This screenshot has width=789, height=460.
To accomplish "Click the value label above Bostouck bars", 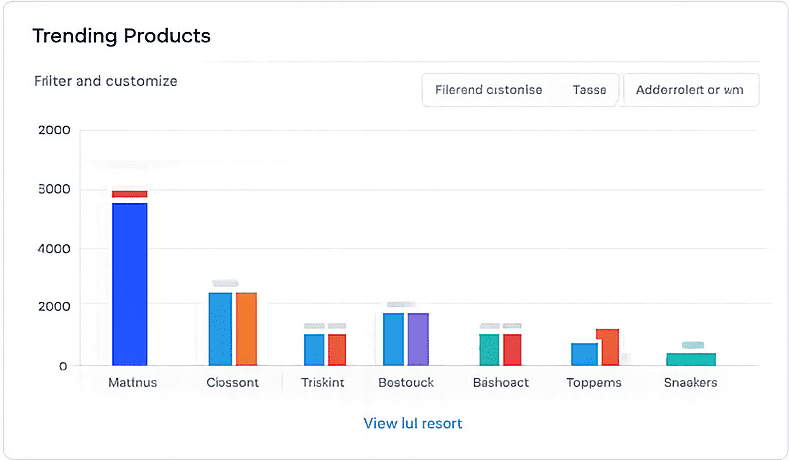I will (401, 304).
